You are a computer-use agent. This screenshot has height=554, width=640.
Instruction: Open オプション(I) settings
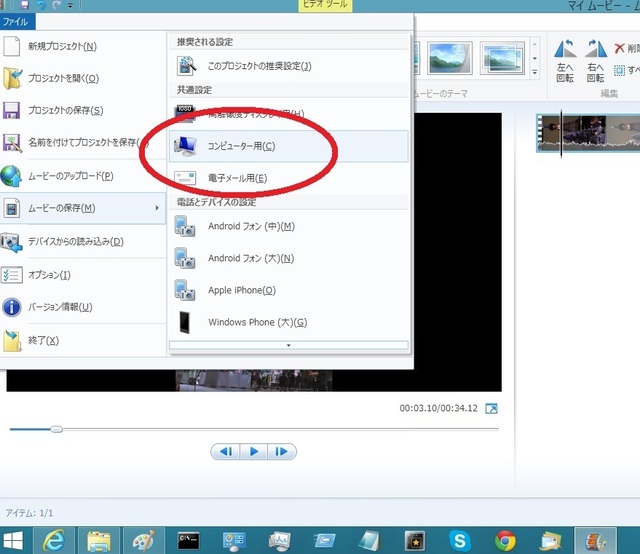(83, 275)
